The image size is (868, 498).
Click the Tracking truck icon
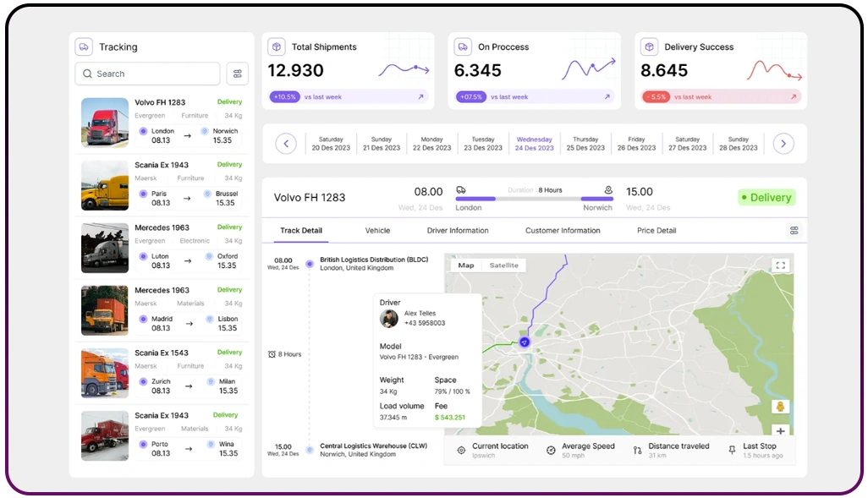(x=83, y=47)
